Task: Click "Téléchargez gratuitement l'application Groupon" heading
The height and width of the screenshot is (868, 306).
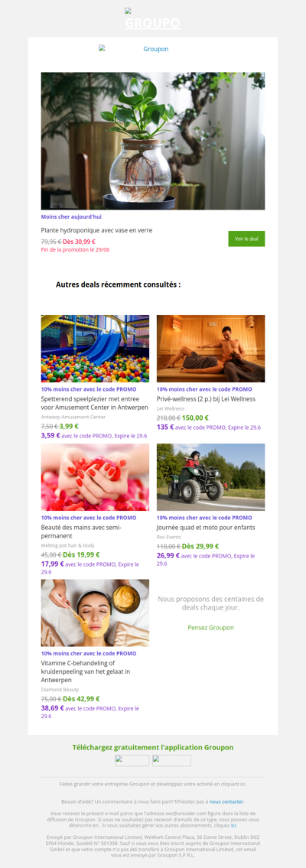Action: (x=153, y=747)
